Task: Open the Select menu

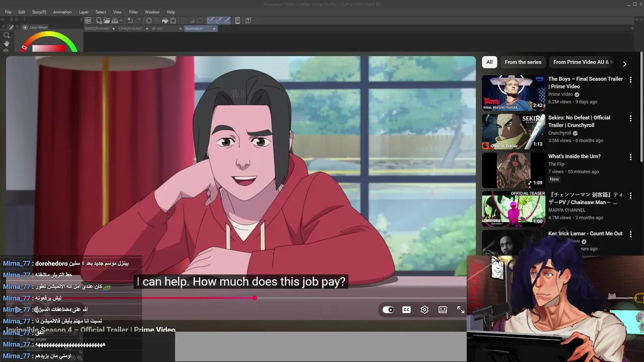Action: click(101, 12)
